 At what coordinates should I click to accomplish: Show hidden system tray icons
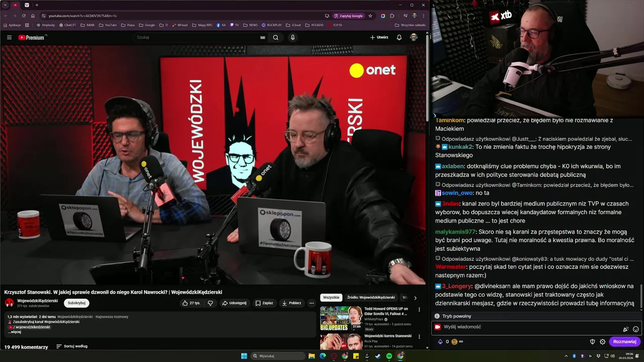click(567, 356)
